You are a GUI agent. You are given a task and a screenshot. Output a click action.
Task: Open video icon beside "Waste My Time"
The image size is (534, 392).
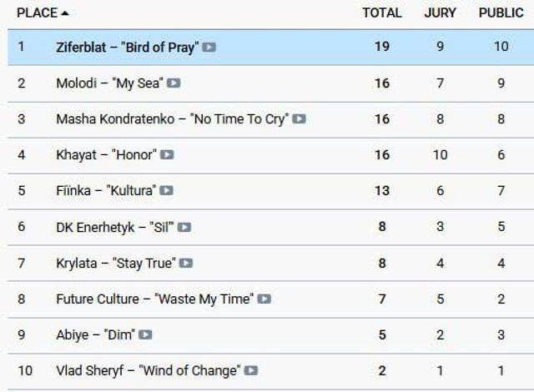pos(264,299)
